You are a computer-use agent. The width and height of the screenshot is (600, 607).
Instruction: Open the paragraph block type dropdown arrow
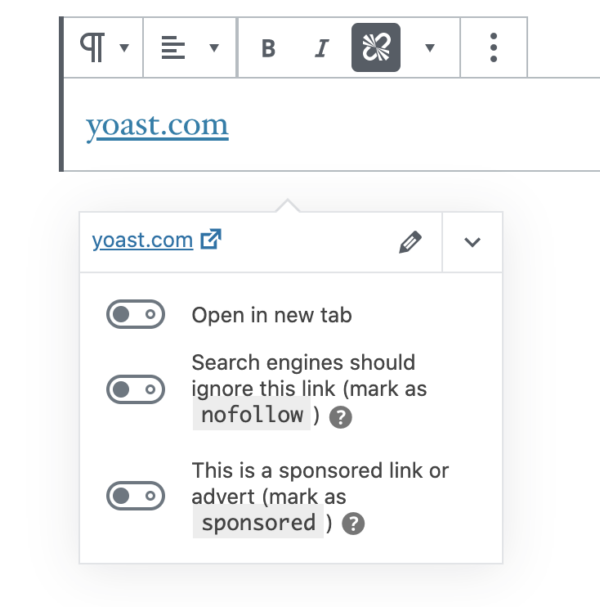124,47
